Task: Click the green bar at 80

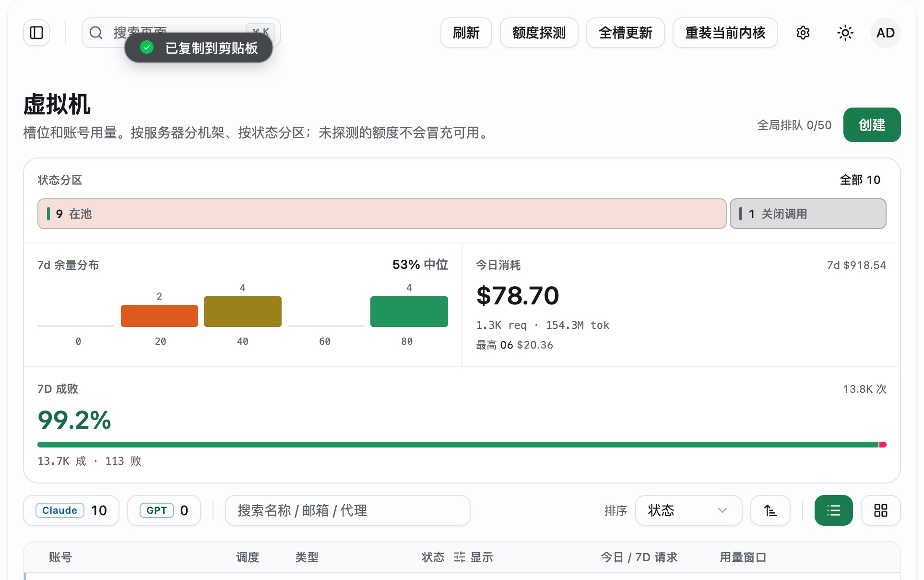Action: [409, 312]
